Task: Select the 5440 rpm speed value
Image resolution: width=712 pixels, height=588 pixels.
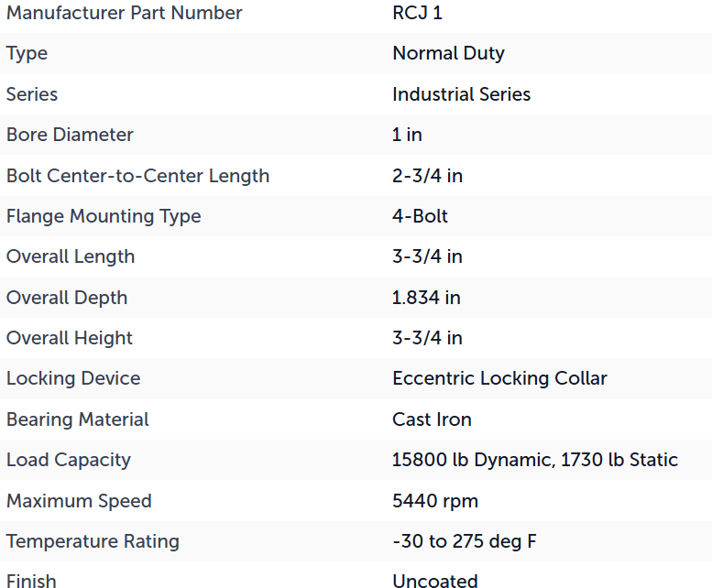Action: coord(435,501)
